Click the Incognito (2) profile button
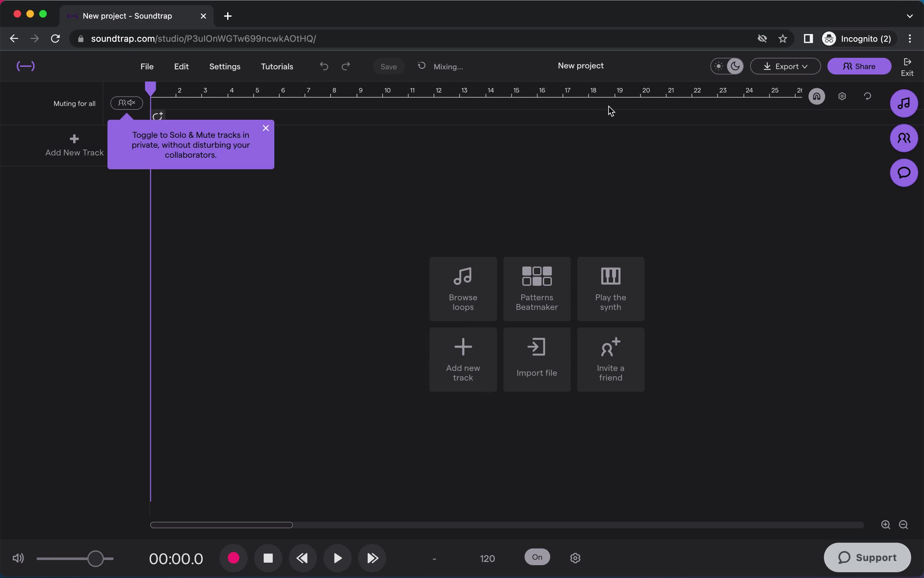 pyautogui.click(x=858, y=39)
